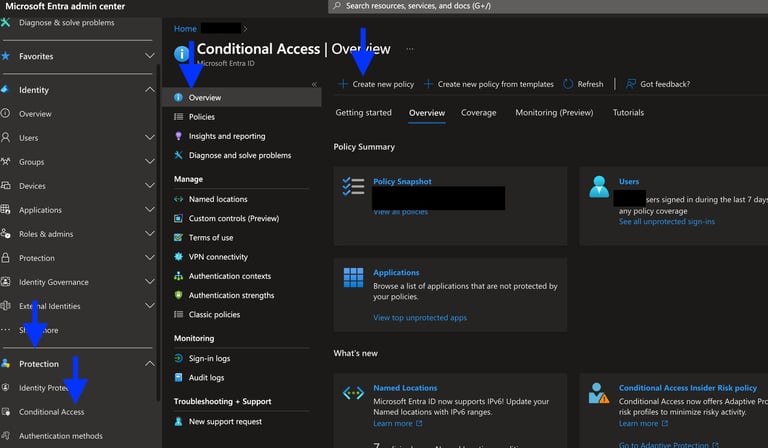Click the Authentication contexts icon

[x=178, y=276]
